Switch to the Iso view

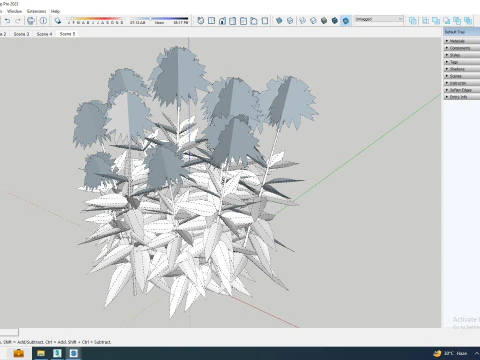[x=200, y=21]
